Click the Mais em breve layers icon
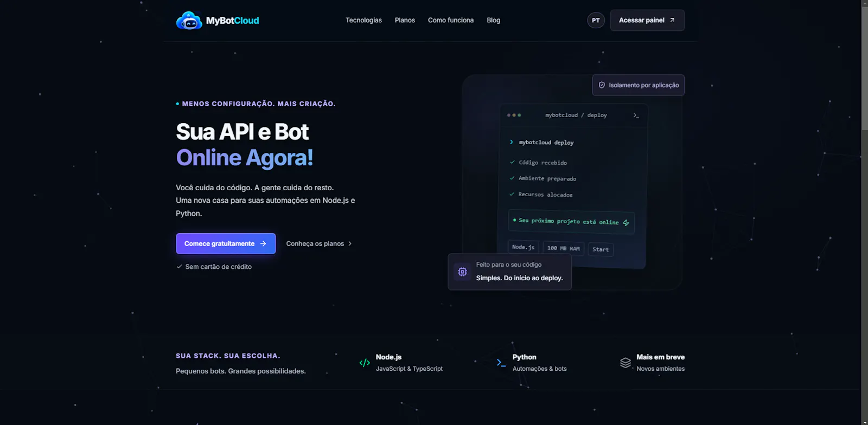 (x=626, y=363)
